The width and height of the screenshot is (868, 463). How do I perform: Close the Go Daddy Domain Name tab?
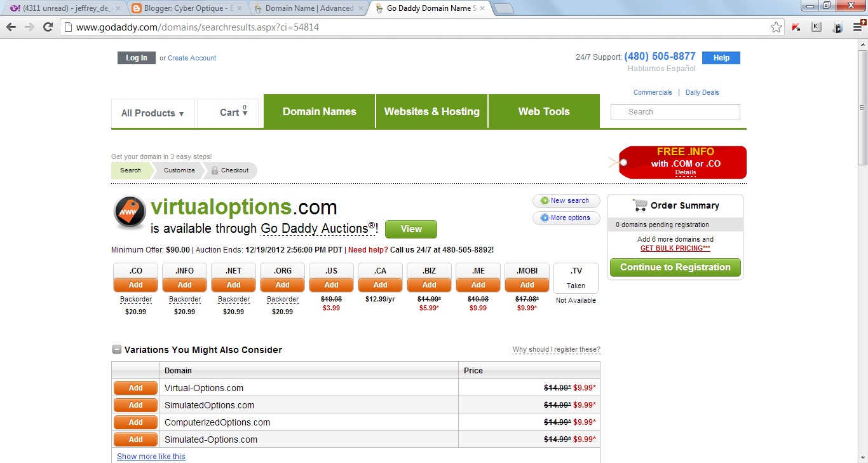[482, 8]
